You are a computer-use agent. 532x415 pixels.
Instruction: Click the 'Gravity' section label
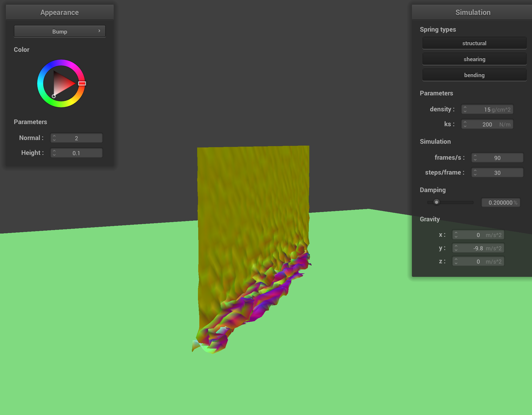(x=430, y=219)
